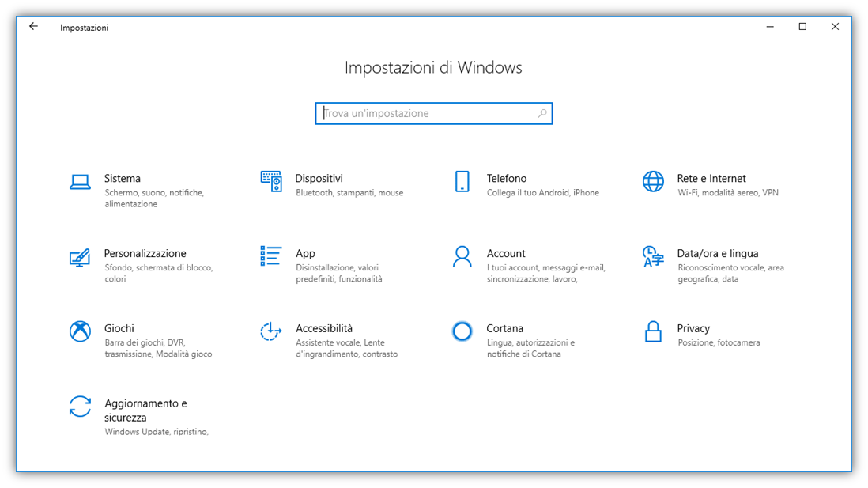Click 'Collega il tuo Android, iPhone' text
This screenshot has width=868, height=488.
point(542,193)
